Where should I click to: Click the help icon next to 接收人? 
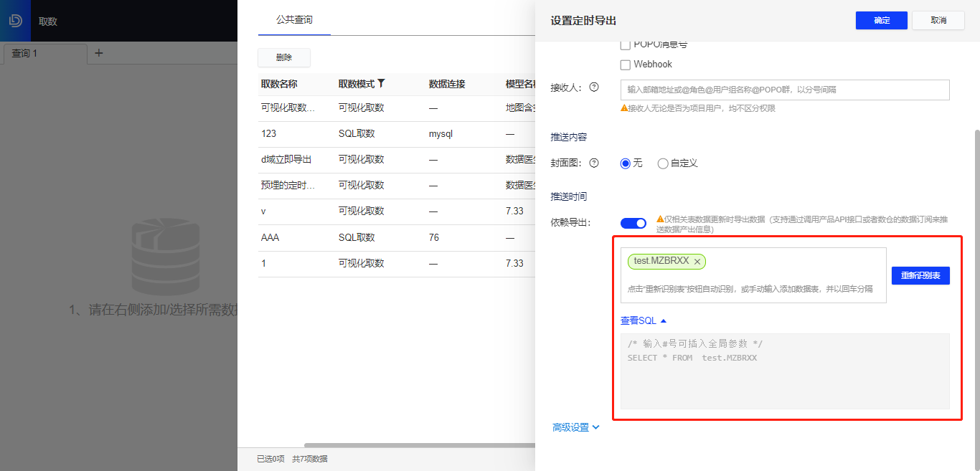tap(593, 86)
